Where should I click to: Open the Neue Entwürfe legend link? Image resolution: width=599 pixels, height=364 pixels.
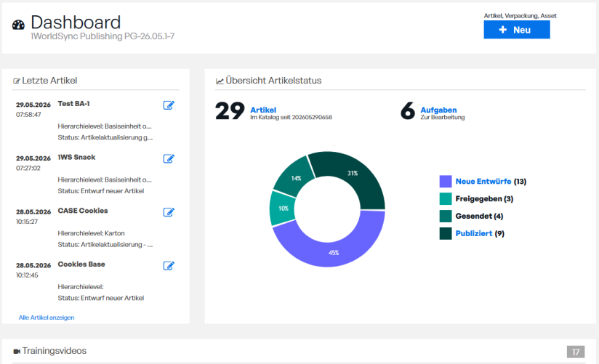[x=483, y=182]
